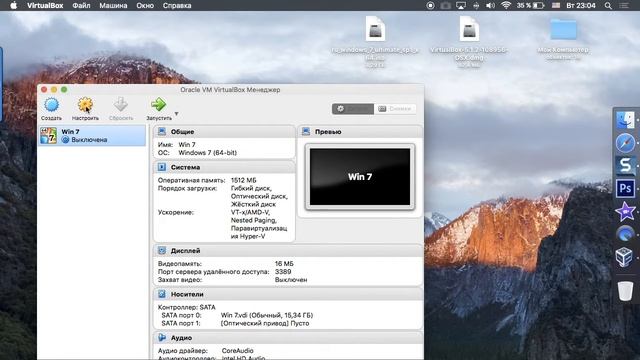Open the Wi-Fi status menu
This screenshot has width=640, height=360.
click(506, 5)
